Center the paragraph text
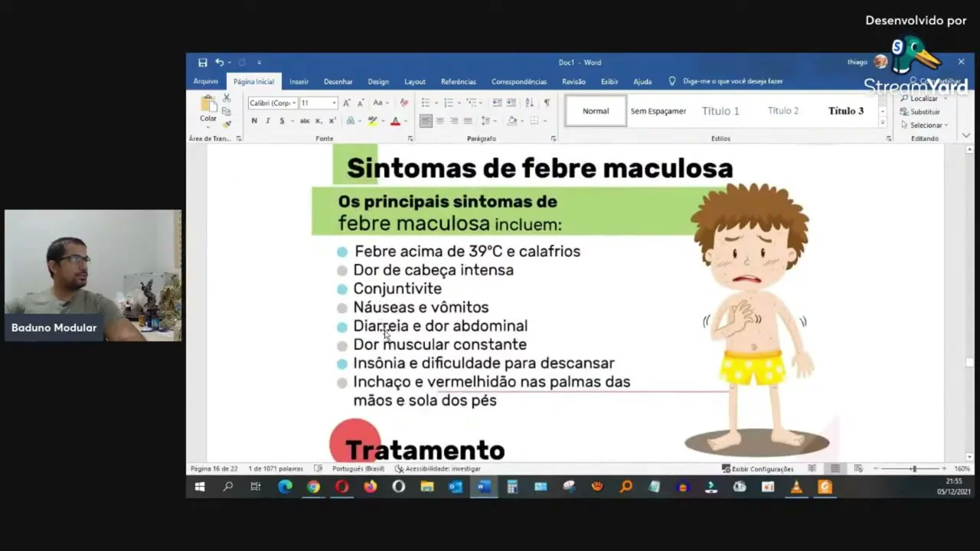This screenshot has height=551, width=980. click(440, 121)
